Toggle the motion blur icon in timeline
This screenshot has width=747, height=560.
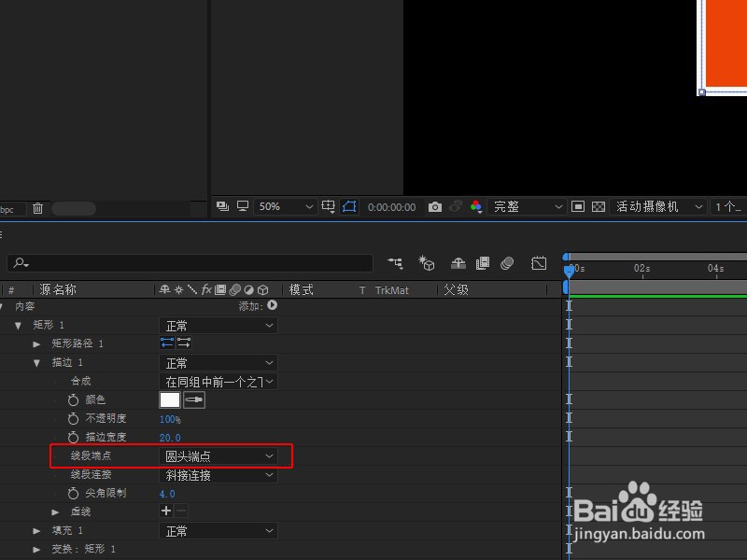tap(507, 263)
